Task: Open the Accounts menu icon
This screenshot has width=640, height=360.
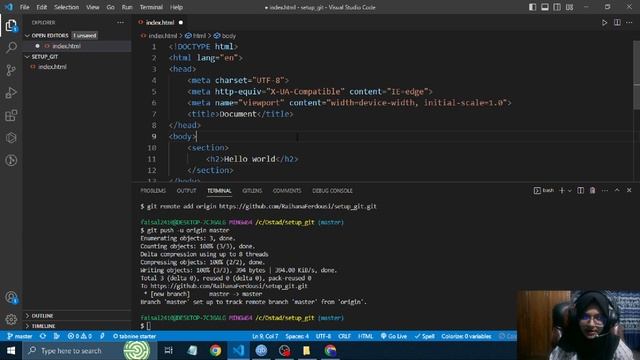Action: point(11,297)
